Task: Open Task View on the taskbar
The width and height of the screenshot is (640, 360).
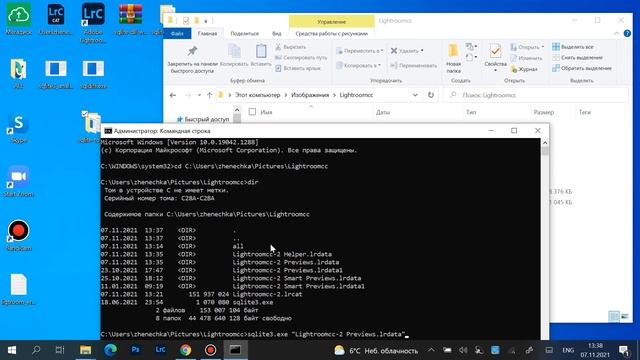Action: pos(60,350)
